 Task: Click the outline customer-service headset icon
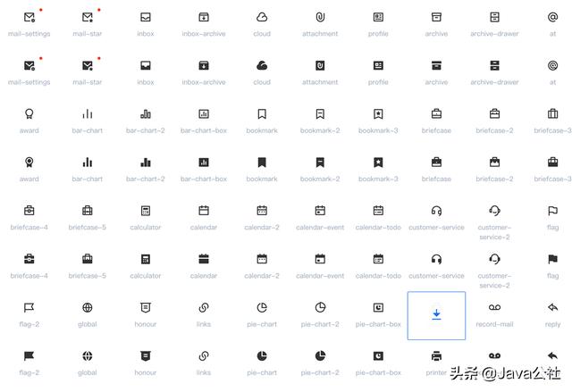436,211
